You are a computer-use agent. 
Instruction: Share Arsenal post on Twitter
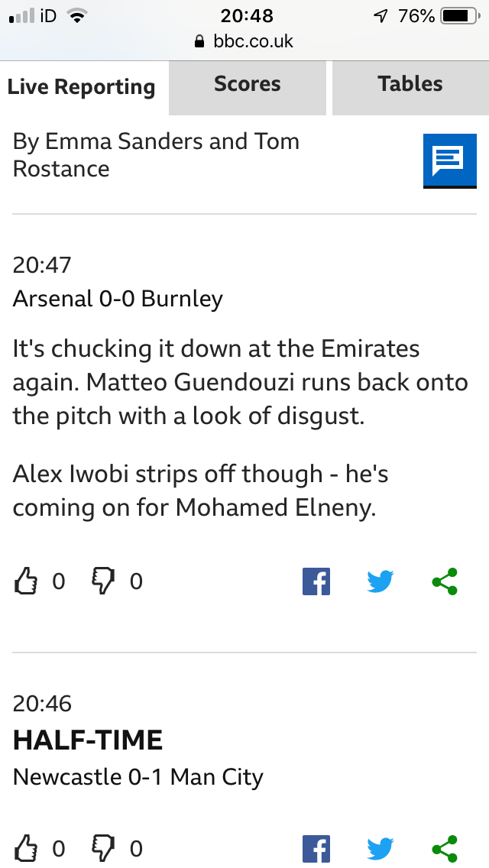380,582
